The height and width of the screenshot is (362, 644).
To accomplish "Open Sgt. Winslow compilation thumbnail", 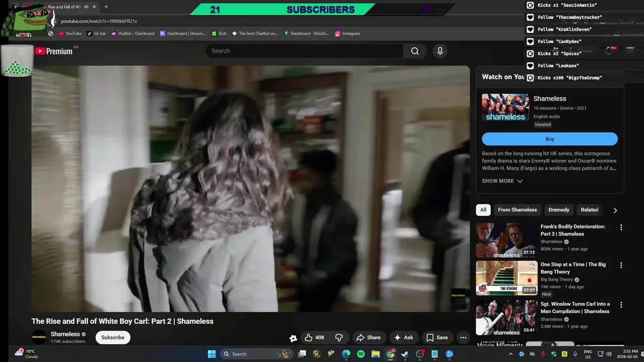I will (x=507, y=318).
